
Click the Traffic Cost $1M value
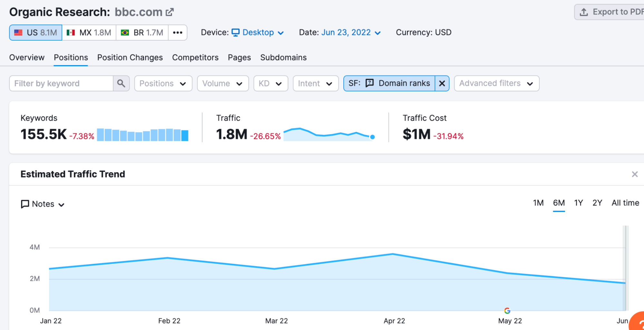(417, 135)
